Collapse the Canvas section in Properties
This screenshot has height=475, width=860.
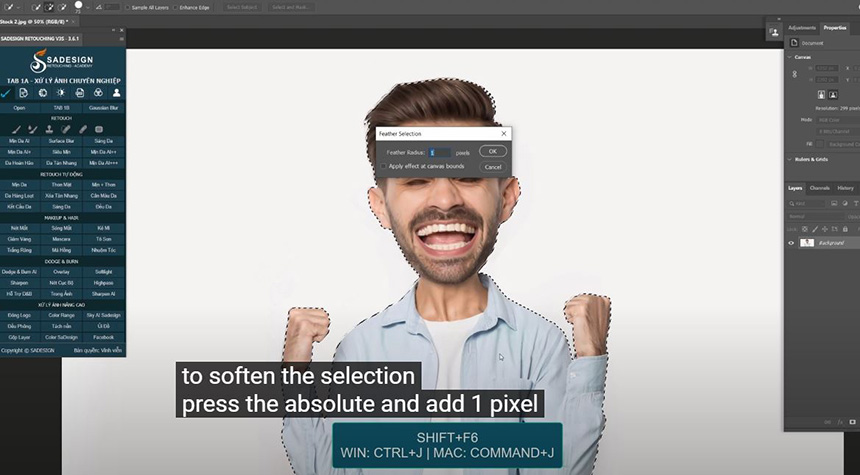790,57
